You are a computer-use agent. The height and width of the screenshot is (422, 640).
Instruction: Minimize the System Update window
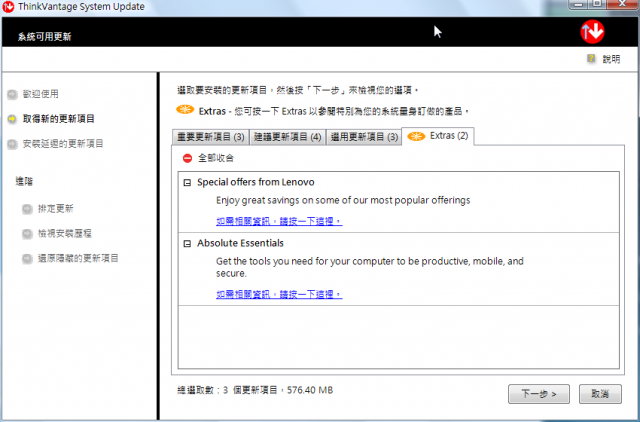[579, 4]
